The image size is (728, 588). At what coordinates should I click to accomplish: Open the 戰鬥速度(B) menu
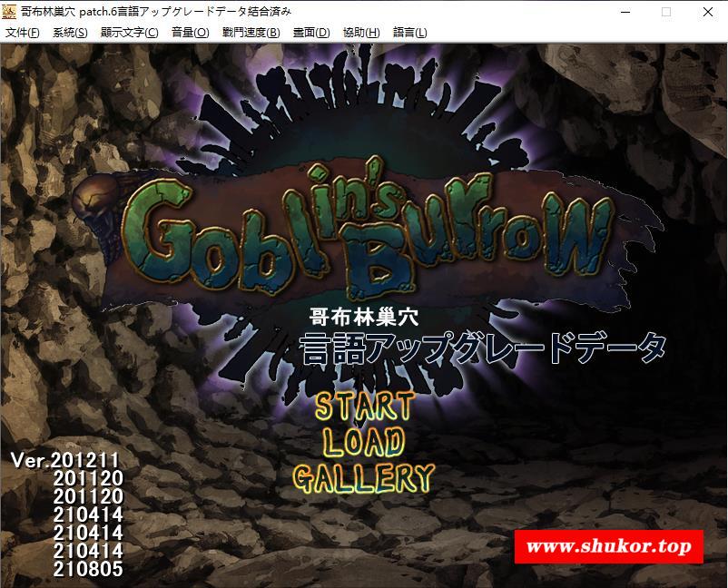coord(251,33)
